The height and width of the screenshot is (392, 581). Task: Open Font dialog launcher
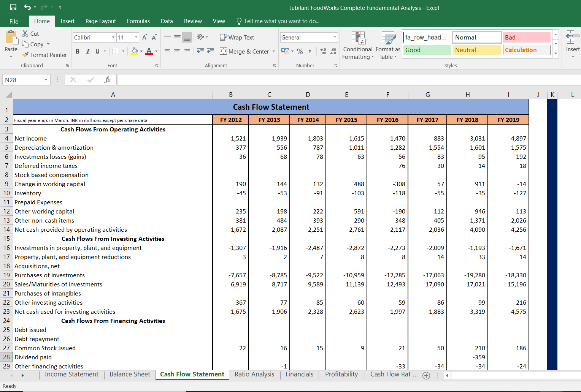point(157,66)
